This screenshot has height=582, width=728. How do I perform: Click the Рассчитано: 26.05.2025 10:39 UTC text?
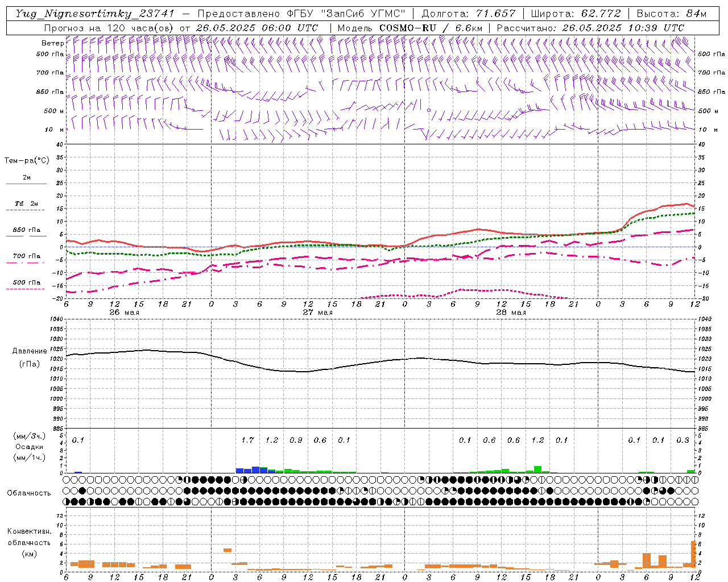(590, 28)
